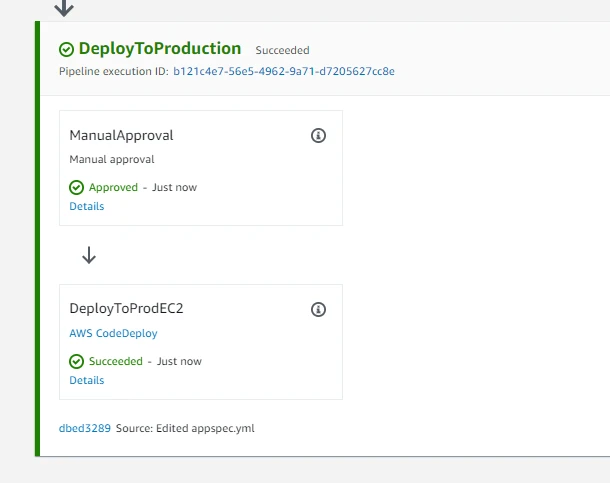610x483 pixels.
Task: Click the Succeeded status text in DeployToProdEC2
Action: pos(117,361)
